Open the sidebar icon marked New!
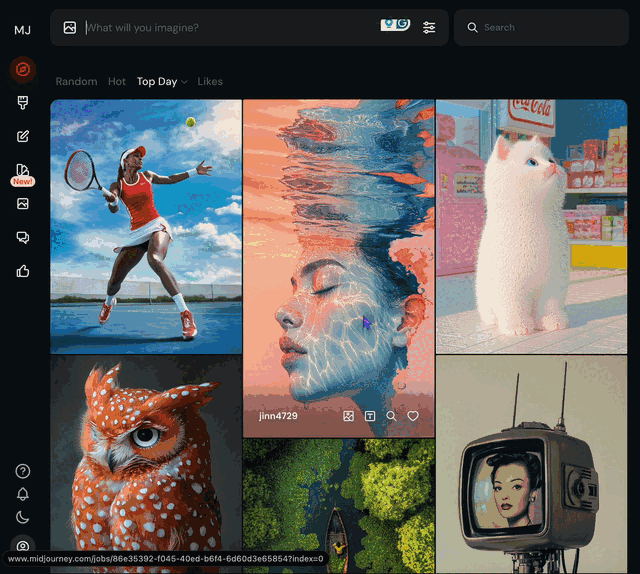The width and height of the screenshot is (640, 574). (x=23, y=174)
